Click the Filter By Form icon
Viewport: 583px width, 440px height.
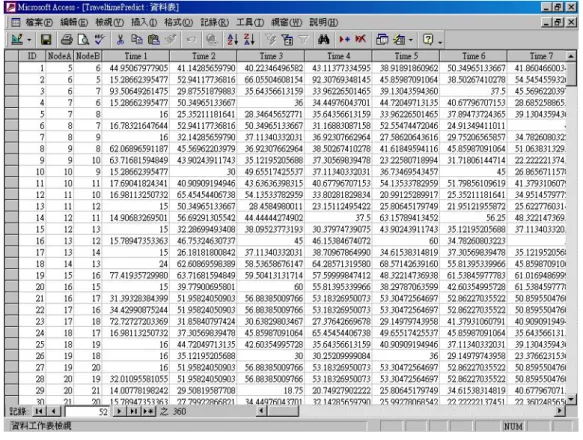[287, 39]
